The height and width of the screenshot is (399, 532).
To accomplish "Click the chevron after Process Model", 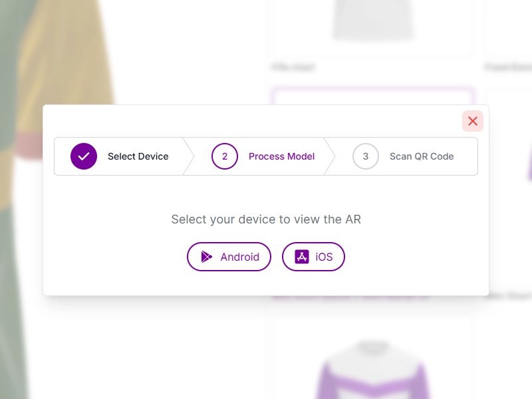I will pos(327,156).
